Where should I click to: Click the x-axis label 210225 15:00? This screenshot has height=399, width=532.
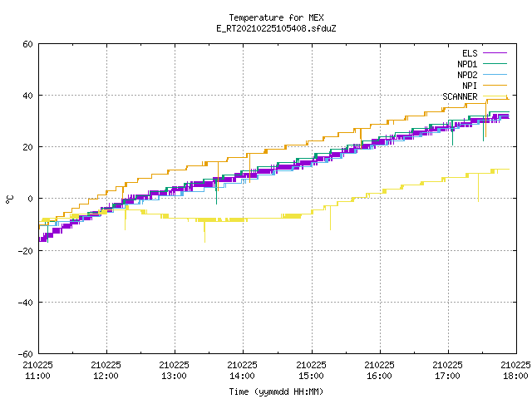[x=311, y=371]
